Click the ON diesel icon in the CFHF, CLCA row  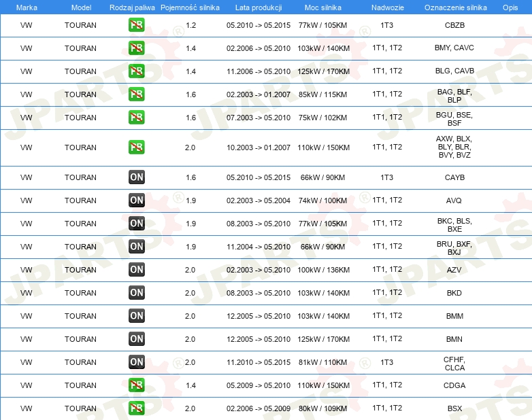pos(136,362)
